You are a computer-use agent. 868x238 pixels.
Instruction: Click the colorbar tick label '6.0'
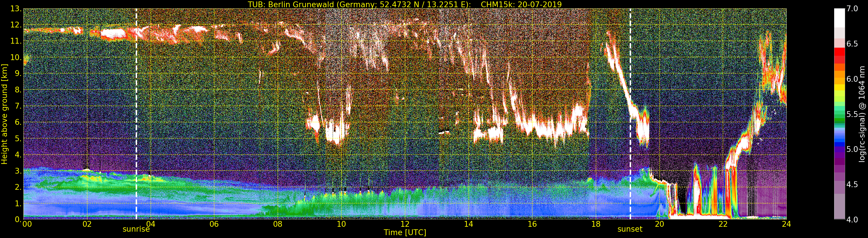click(x=852, y=79)
